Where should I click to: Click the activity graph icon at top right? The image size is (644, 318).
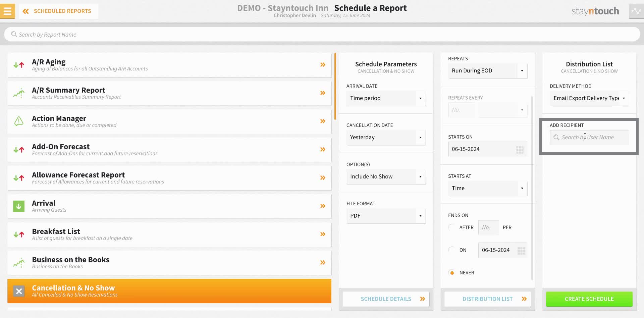click(636, 11)
